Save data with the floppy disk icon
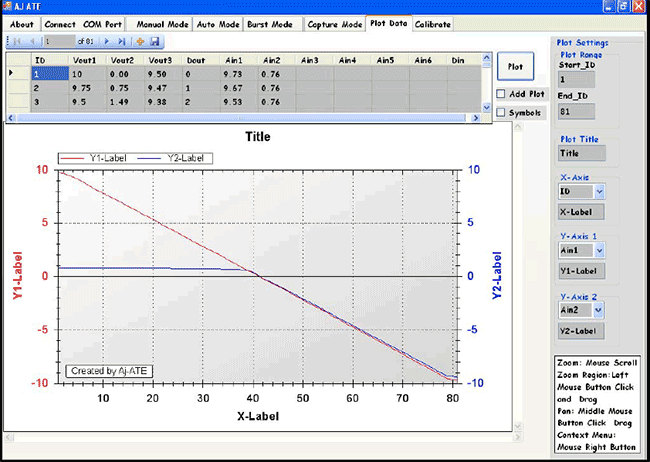650x462 pixels. (x=155, y=41)
